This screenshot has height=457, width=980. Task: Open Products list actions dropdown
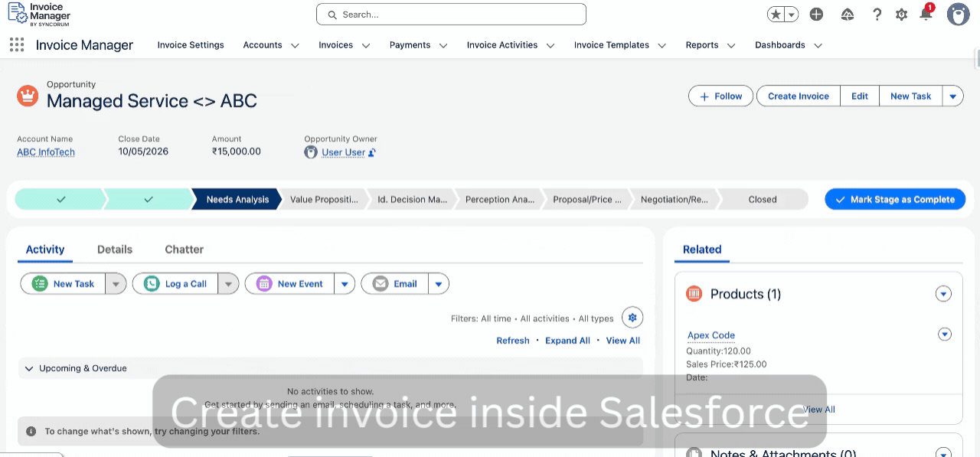pos(943,294)
